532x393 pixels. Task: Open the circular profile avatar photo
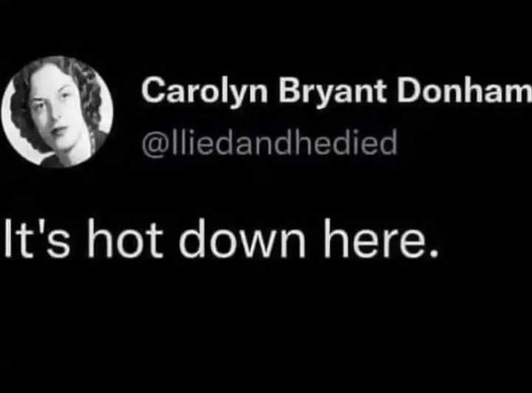(x=57, y=112)
